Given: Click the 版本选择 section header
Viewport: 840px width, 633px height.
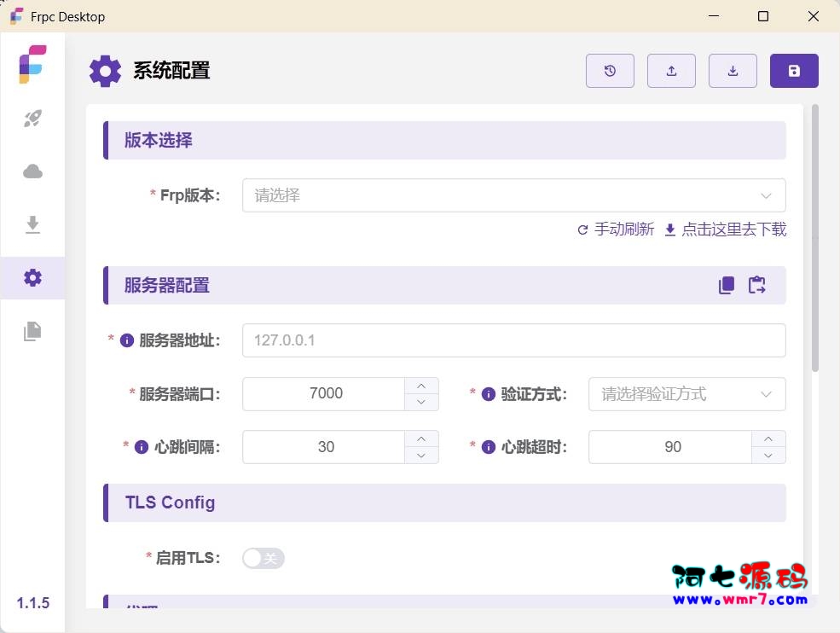Looking at the screenshot, I should pyautogui.click(x=444, y=141).
